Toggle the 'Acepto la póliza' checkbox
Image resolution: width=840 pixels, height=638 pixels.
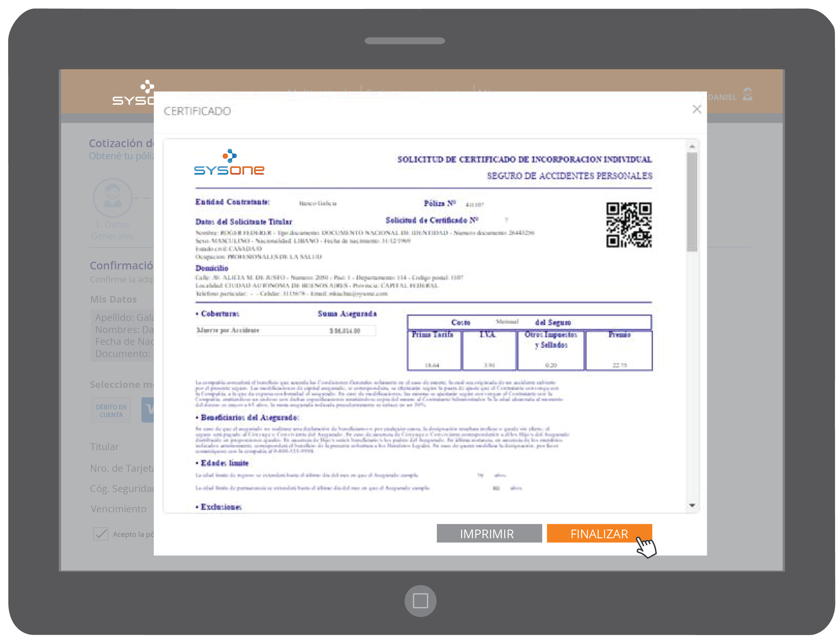point(101,534)
